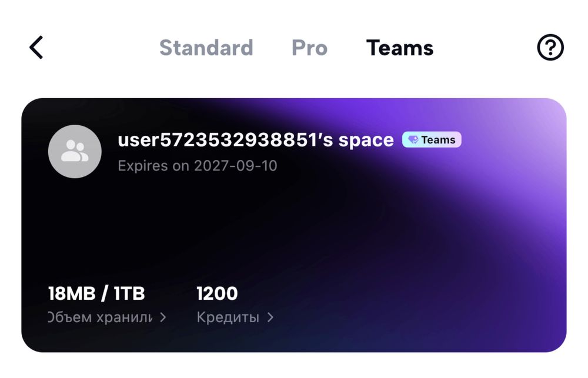Viewport: 588px width, 378px height.
Task: Switch to the Standard tab
Action: 206,48
